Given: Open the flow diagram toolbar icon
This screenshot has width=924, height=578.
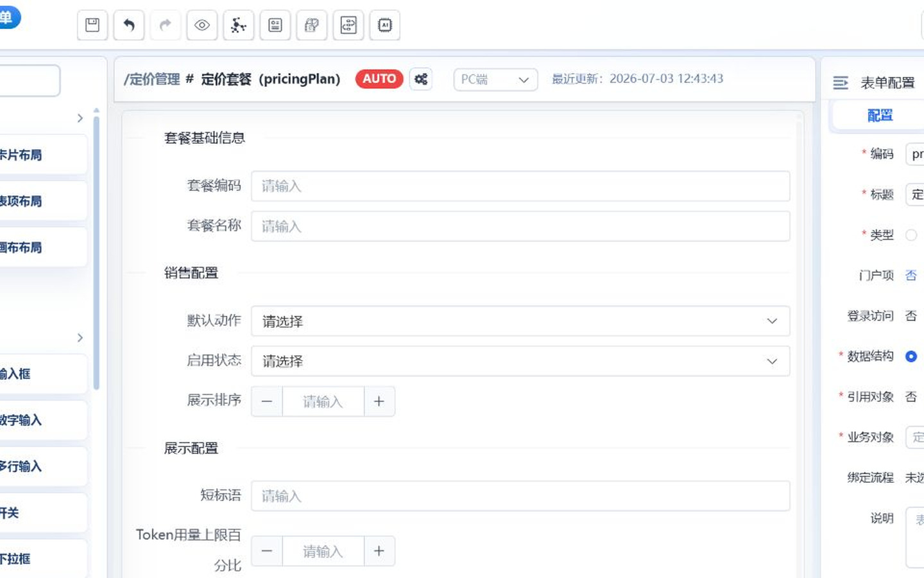Looking at the screenshot, I should [348, 25].
